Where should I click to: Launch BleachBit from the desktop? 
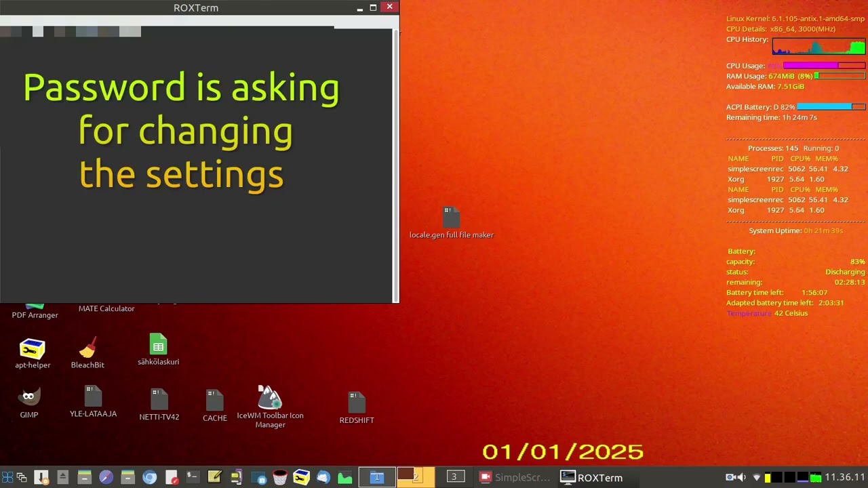pos(87,354)
